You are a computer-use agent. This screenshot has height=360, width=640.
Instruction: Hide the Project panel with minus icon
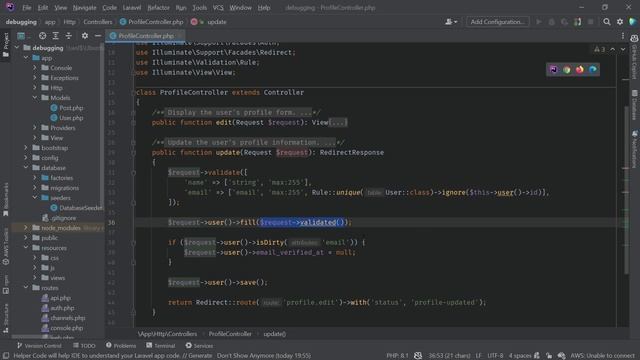[x=98, y=36]
